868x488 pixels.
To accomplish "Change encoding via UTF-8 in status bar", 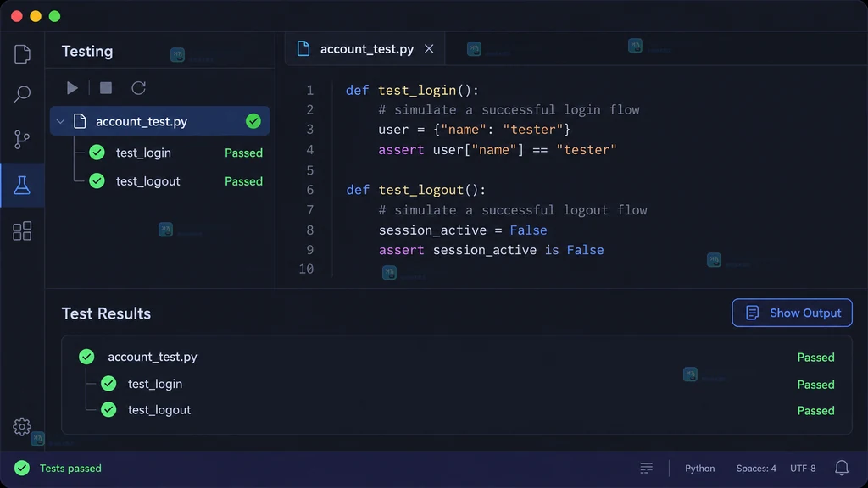I will (803, 468).
